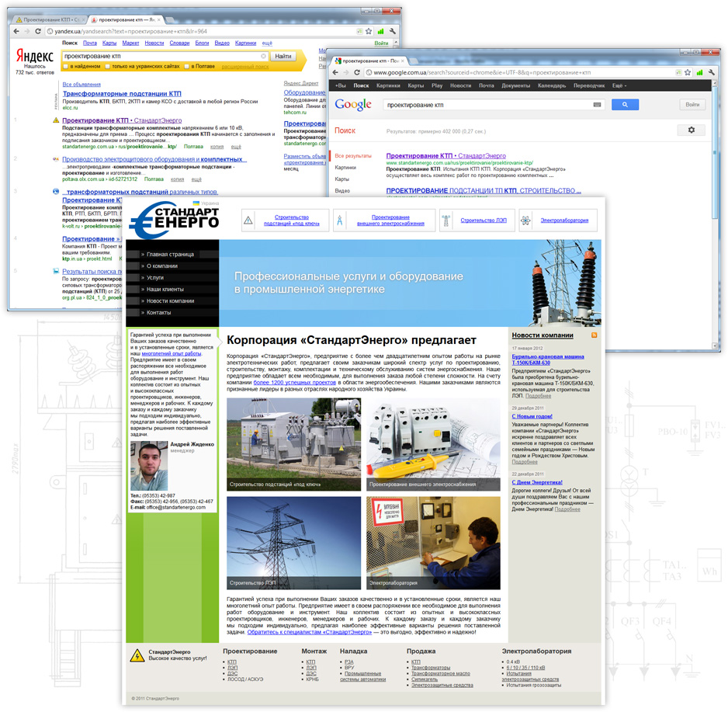Click the RSS feed icon beside Новости компании
The height and width of the screenshot is (712, 728).
point(595,335)
